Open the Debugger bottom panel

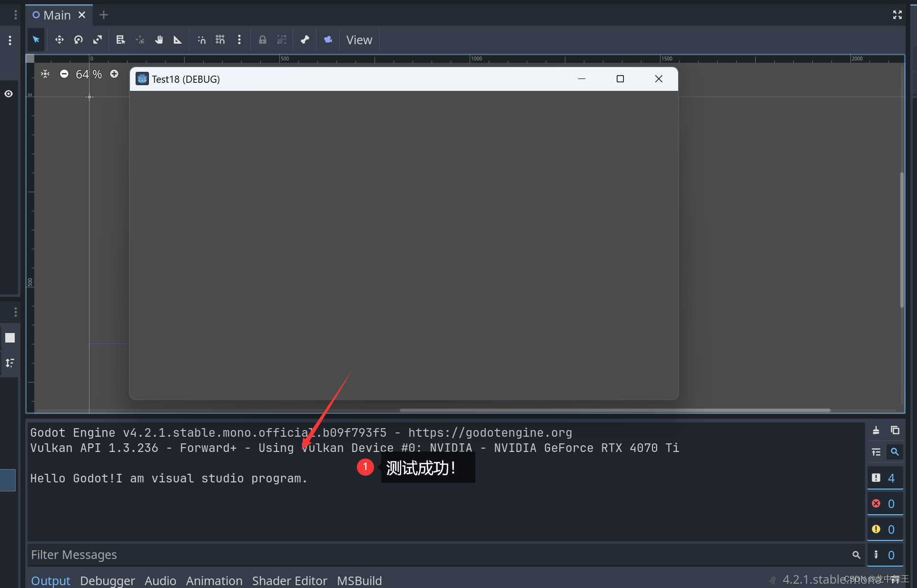pyautogui.click(x=108, y=580)
